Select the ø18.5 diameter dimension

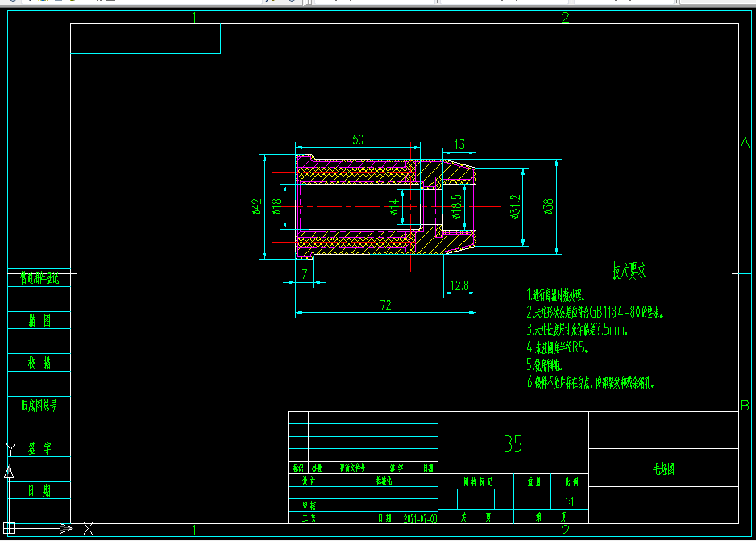point(456,207)
